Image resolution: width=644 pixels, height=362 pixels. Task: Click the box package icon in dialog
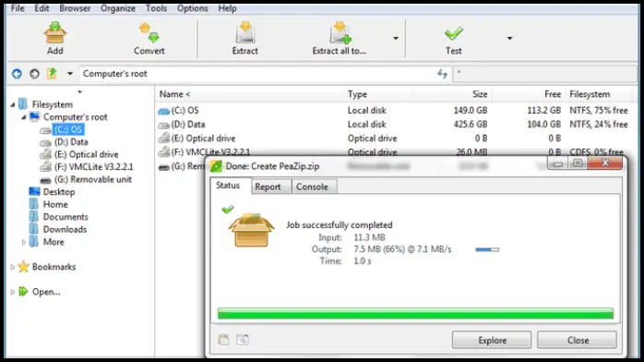[251, 230]
